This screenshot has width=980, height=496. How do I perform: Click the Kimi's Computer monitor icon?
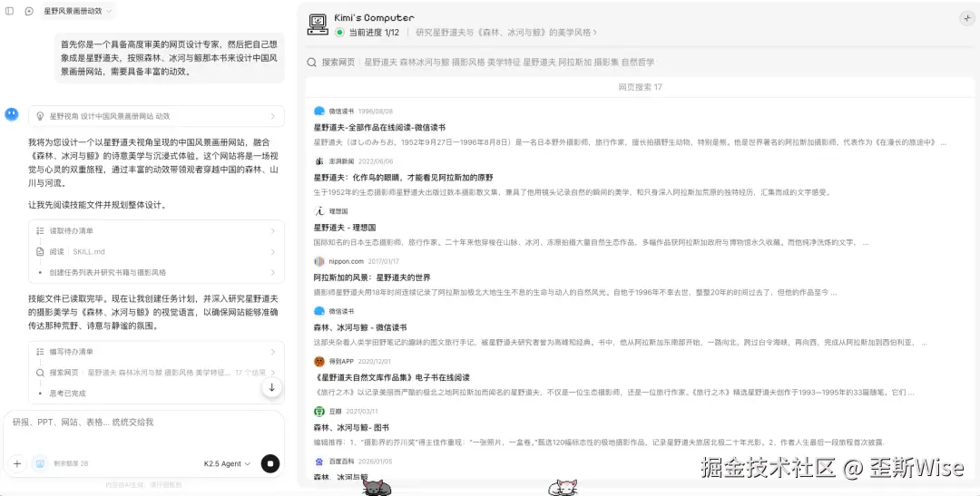318,24
